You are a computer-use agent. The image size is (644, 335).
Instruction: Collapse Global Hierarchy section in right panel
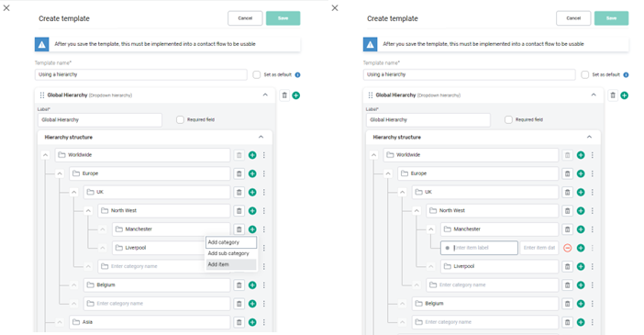(594, 95)
